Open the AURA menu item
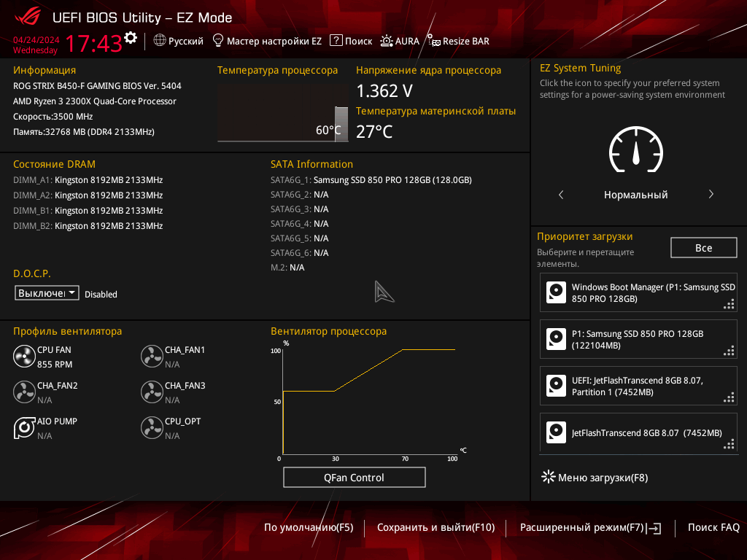 point(400,41)
